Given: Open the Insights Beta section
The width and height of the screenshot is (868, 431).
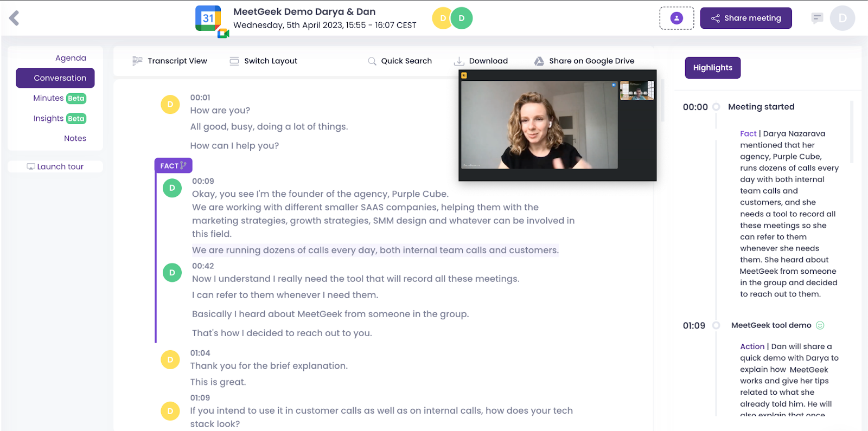Looking at the screenshot, I should coord(59,119).
